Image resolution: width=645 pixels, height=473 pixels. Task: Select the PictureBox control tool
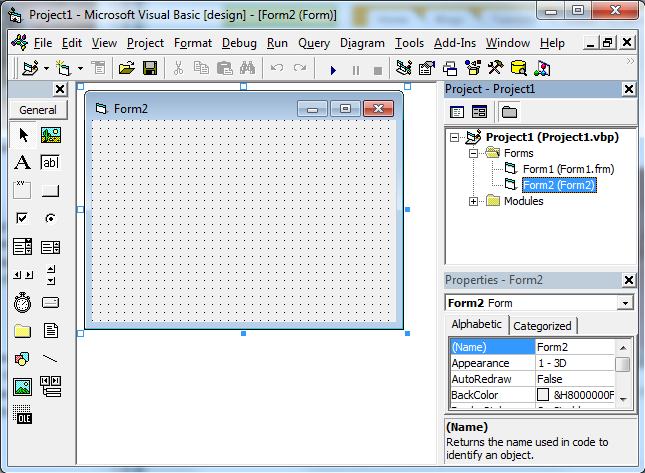[x=51, y=135]
